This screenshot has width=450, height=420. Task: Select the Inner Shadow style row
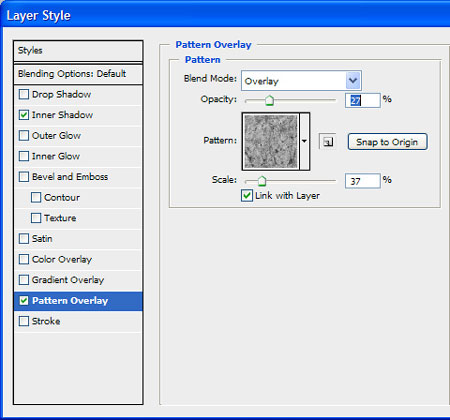78,115
